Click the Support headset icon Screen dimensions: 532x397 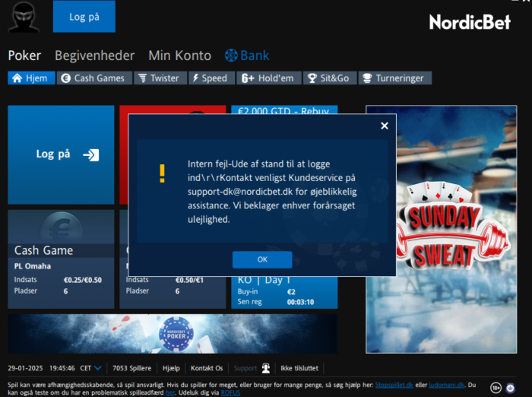click(266, 368)
